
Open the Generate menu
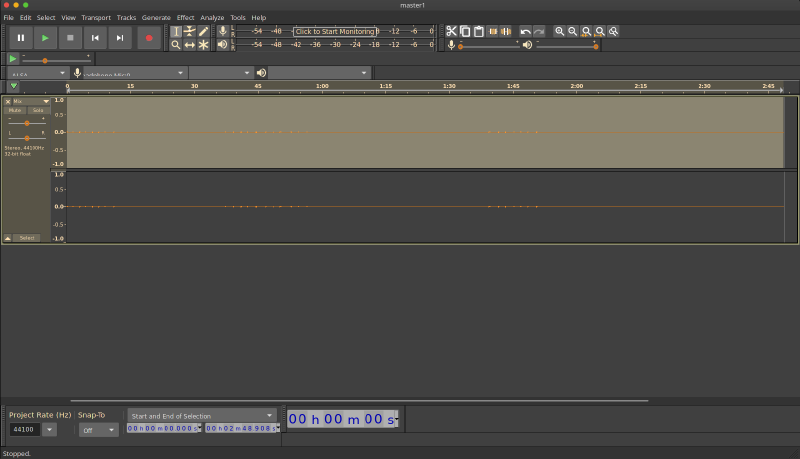pos(156,17)
